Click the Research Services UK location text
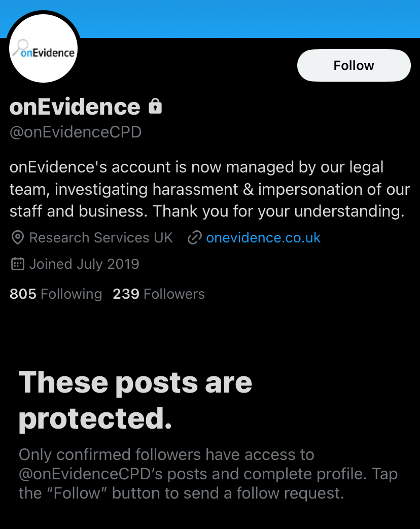The width and height of the screenshot is (420, 529). point(101,238)
